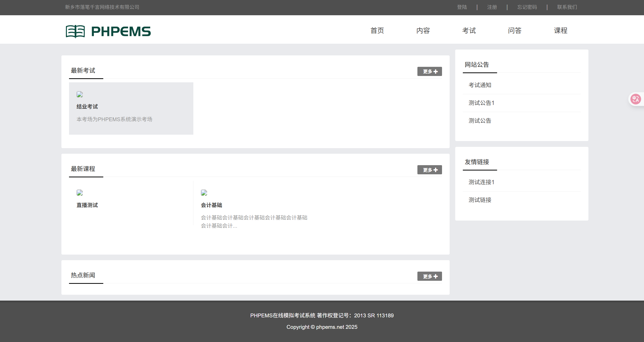The image size is (644, 342).
Task: Open the 考试 navigation menu item
Action: coord(469,30)
